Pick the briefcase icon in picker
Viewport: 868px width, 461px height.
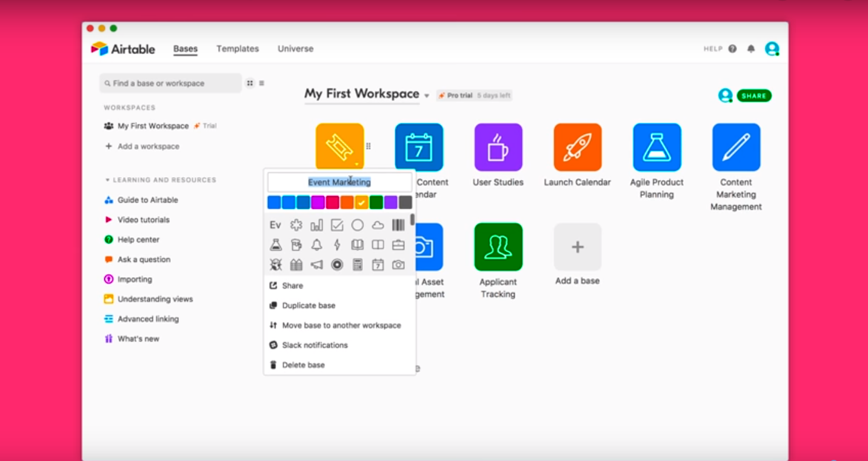(x=398, y=245)
